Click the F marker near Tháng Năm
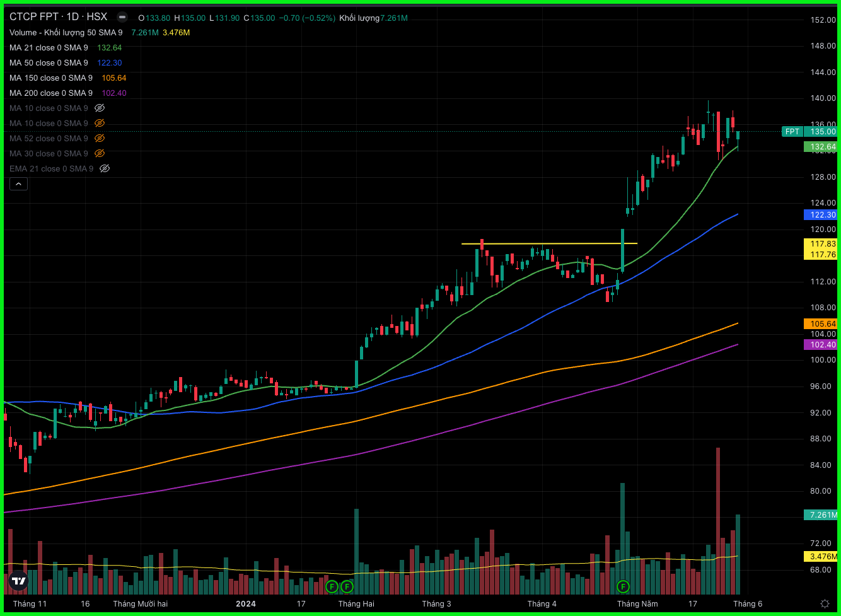This screenshot has height=616, width=841. point(623,587)
